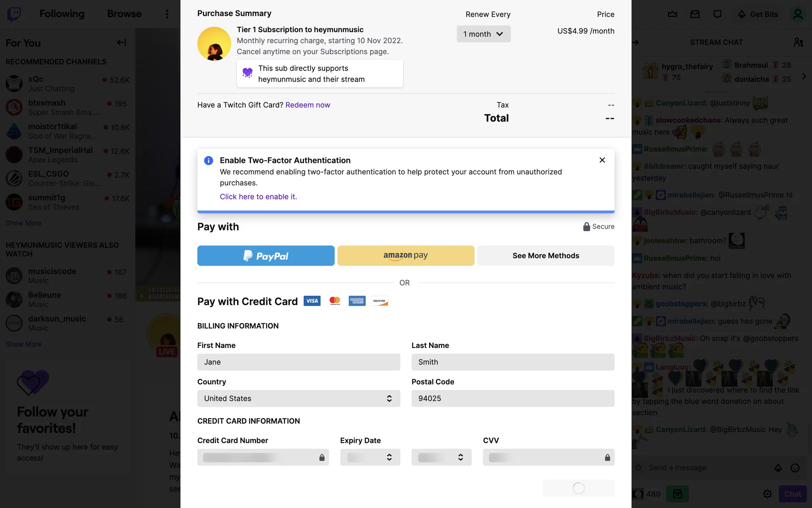Screen dimensions: 812x508
Task: Go to the Browse tab
Action: (x=124, y=14)
